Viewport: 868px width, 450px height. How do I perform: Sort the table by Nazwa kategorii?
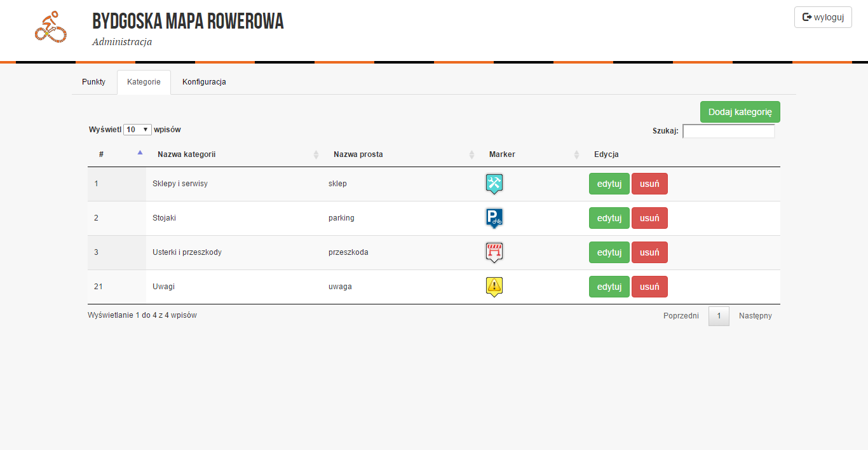click(x=187, y=154)
